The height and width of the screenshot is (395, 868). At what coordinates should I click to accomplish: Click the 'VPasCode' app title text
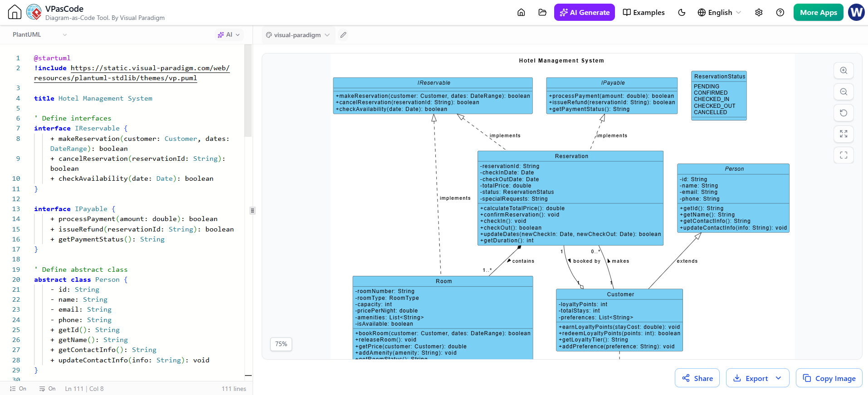(64, 9)
